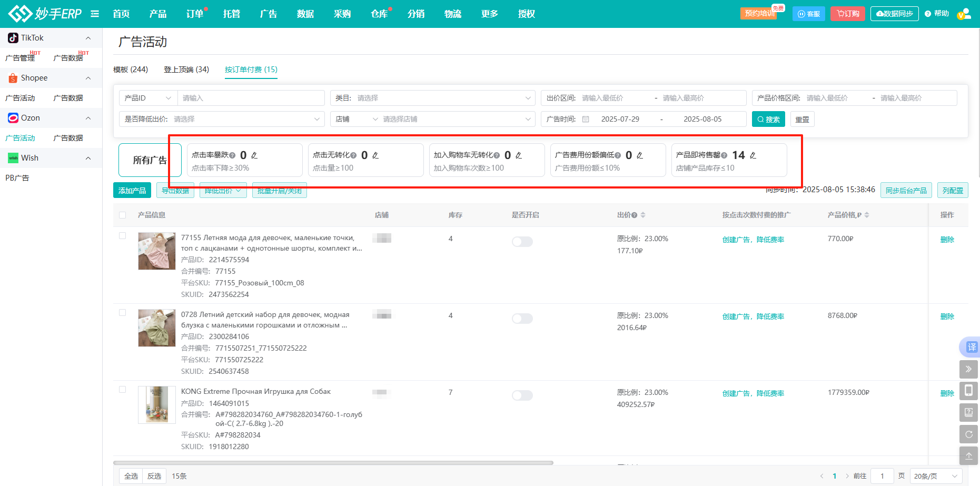The width and height of the screenshot is (980, 486).
Task: Enable ad switch for product 2214575594
Action: 522,242
